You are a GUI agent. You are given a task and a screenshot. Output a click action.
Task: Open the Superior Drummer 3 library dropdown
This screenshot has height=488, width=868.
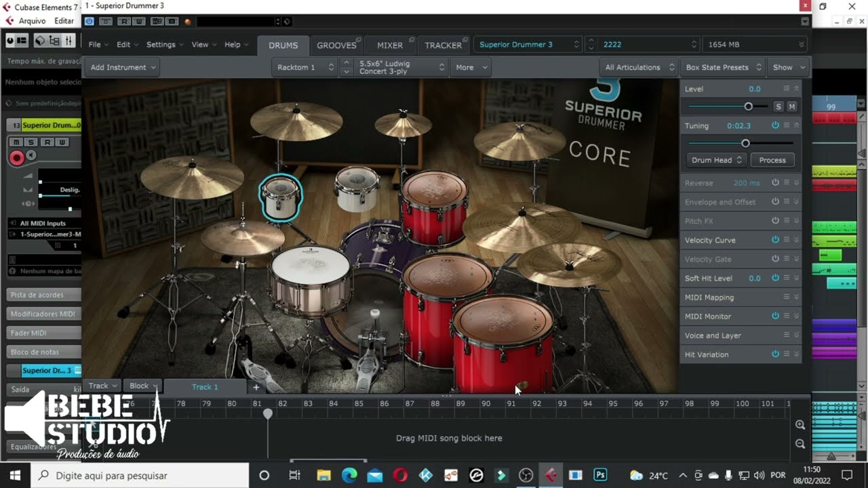[528, 45]
